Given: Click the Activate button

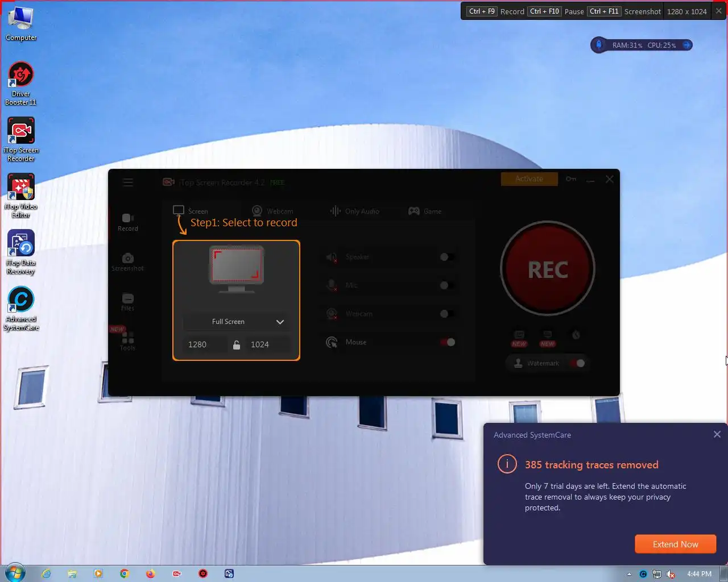Looking at the screenshot, I should (x=529, y=179).
